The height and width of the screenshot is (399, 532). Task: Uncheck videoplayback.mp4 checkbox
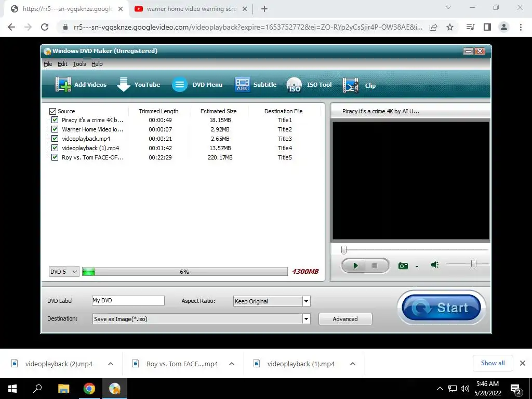coord(55,138)
